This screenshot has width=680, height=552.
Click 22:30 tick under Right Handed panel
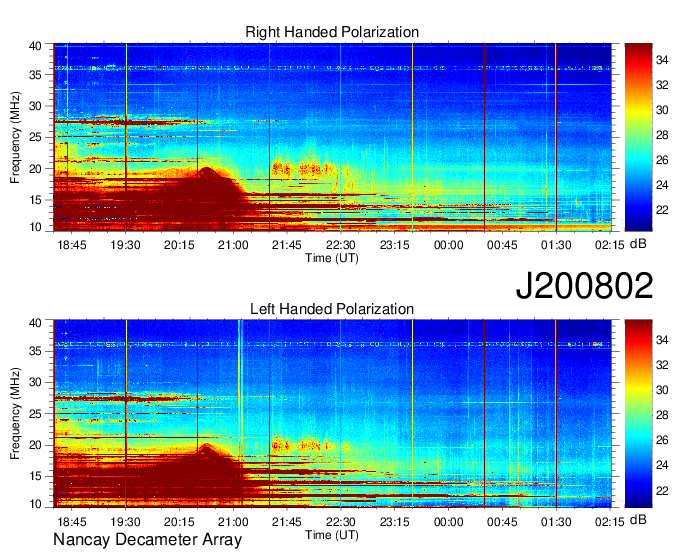pos(341,245)
